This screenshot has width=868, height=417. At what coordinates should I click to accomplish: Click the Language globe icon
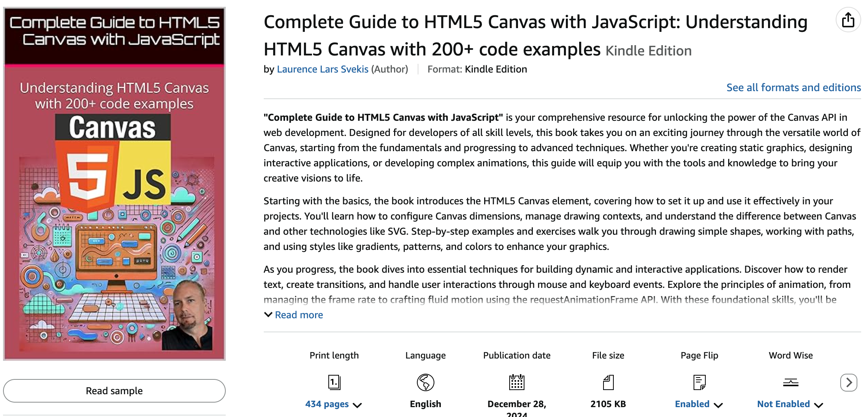(x=425, y=382)
